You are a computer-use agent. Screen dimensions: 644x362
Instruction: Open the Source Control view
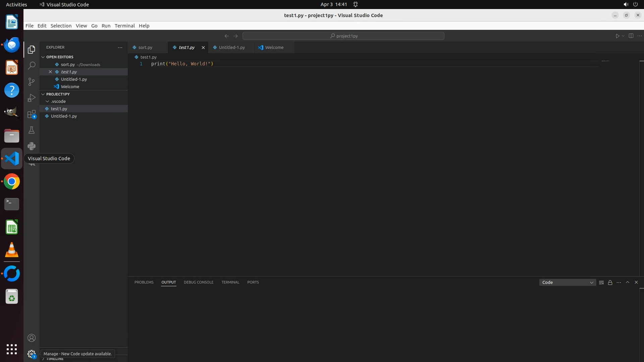pos(32,82)
